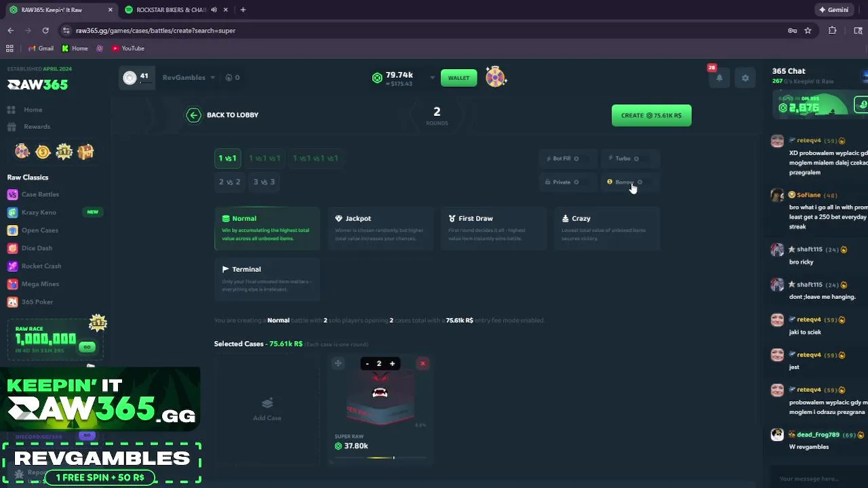Toggle Turbo mode

click(x=630, y=159)
